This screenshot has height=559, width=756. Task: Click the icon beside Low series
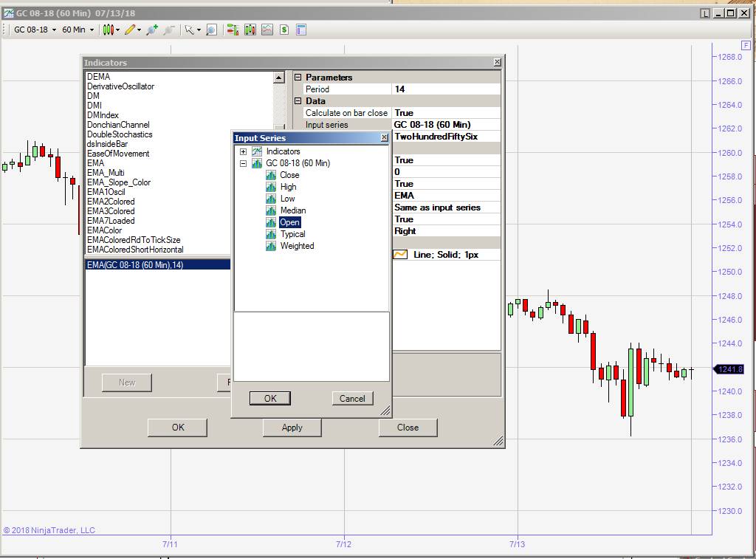(x=271, y=199)
